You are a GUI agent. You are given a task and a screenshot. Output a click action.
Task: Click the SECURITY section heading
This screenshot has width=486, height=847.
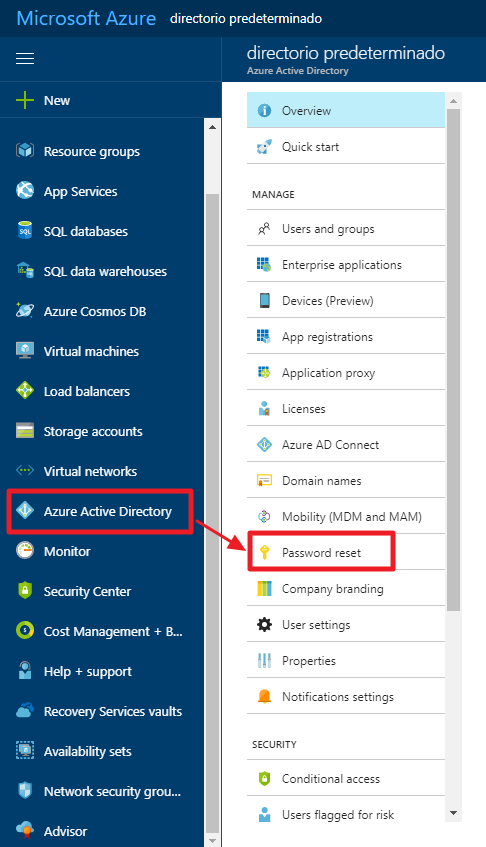pos(274,744)
